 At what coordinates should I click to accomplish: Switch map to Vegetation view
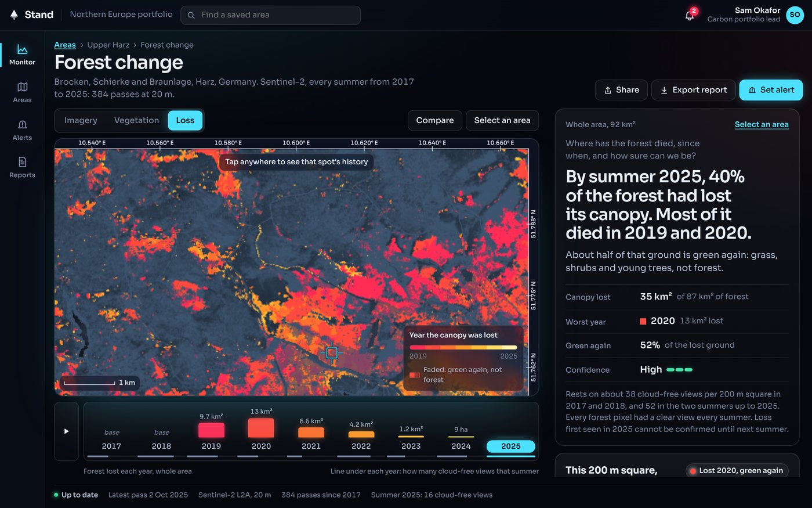pyautogui.click(x=136, y=120)
